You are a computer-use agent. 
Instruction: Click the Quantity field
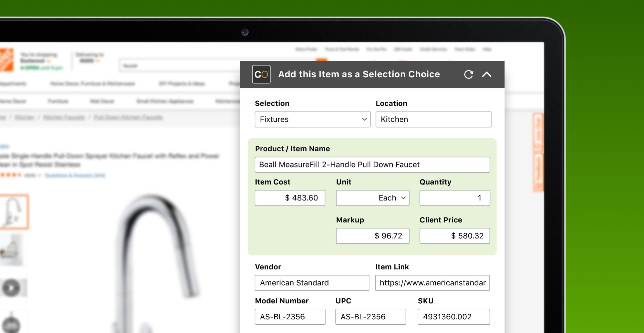[x=455, y=198]
